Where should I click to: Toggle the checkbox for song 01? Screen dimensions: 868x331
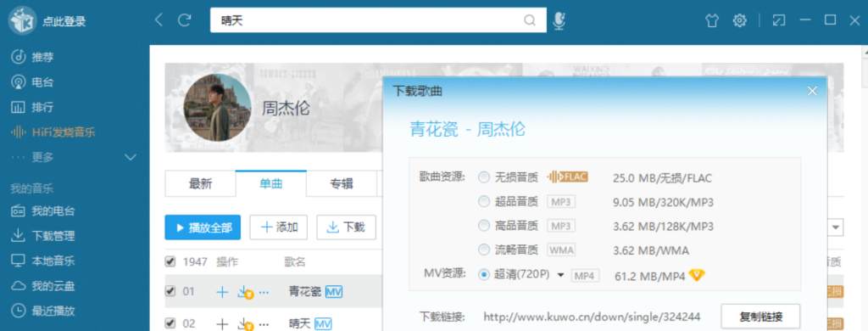[170, 291]
